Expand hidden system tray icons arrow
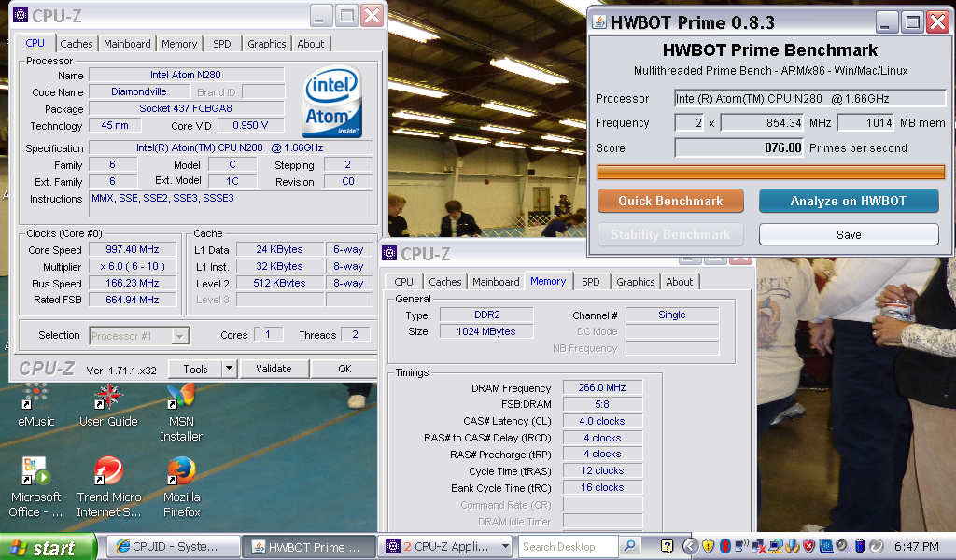The width and height of the screenshot is (956, 560). tap(691, 546)
